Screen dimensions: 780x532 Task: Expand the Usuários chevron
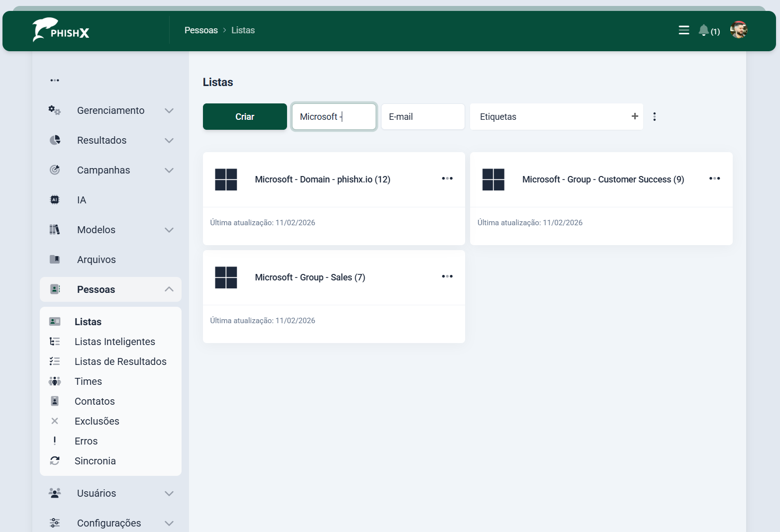pos(169,493)
